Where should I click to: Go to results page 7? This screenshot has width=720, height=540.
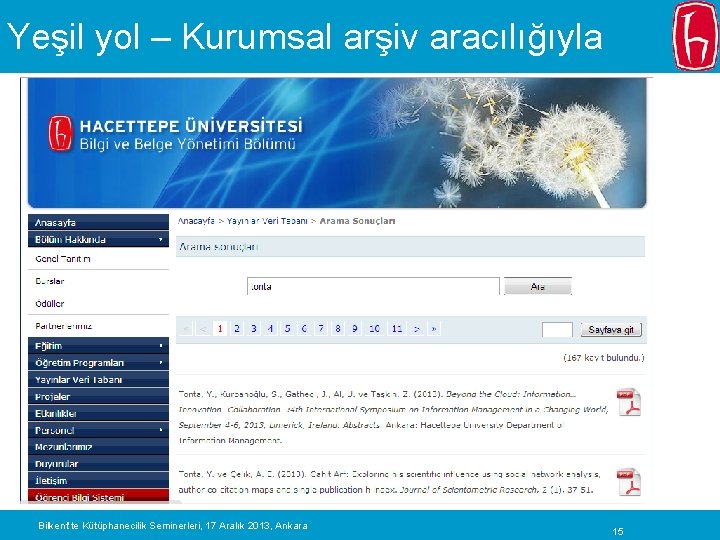pyautogui.click(x=321, y=329)
